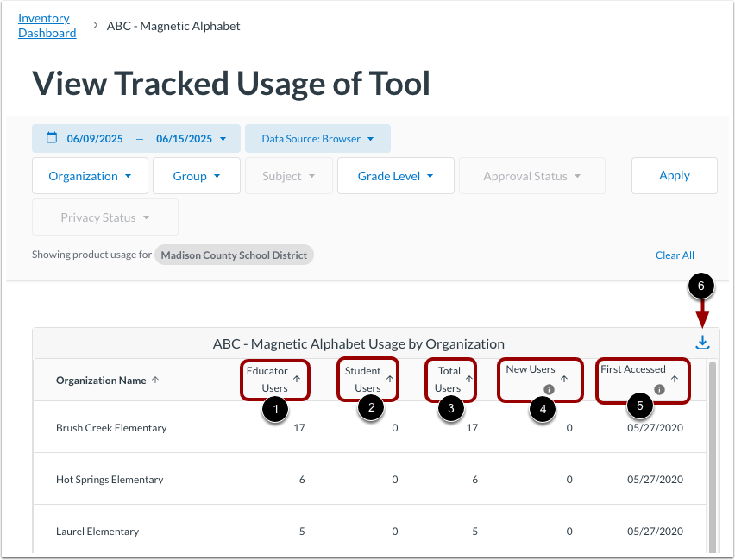Sort by Educator Users column
735x560 pixels.
click(x=295, y=377)
